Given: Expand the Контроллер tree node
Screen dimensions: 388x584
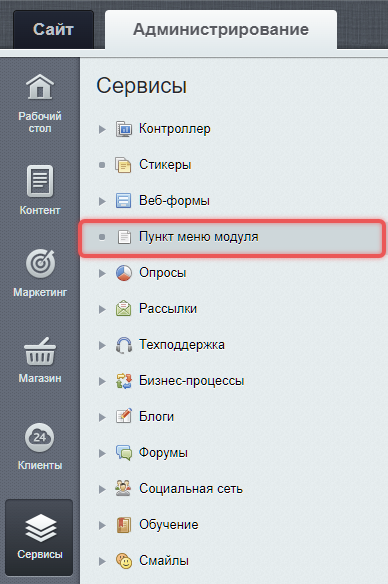Looking at the screenshot, I should (102, 129).
